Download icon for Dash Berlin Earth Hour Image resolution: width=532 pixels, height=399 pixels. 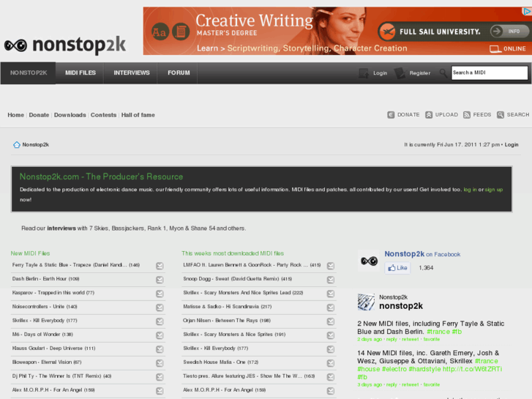(160, 280)
